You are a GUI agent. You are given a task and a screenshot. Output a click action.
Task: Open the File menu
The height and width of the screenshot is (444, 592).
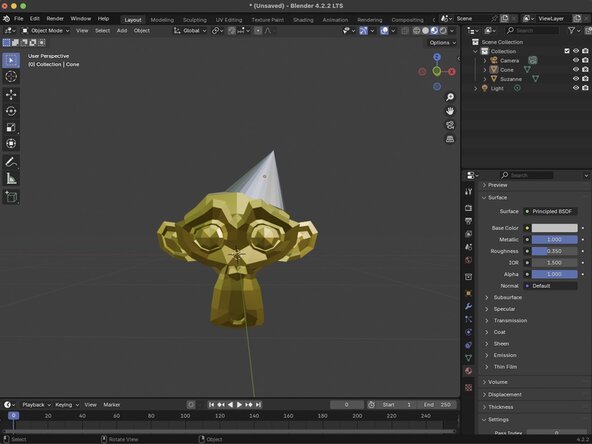pyautogui.click(x=18, y=18)
